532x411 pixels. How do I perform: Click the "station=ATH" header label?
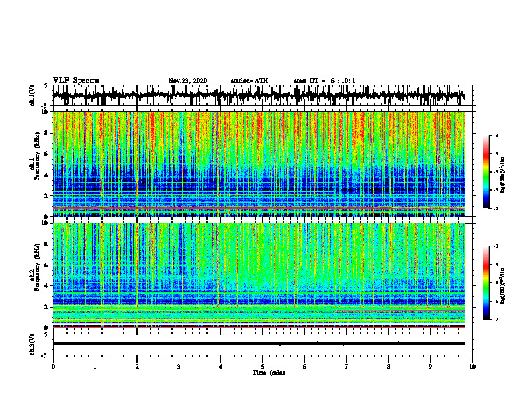(x=249, y=81)
